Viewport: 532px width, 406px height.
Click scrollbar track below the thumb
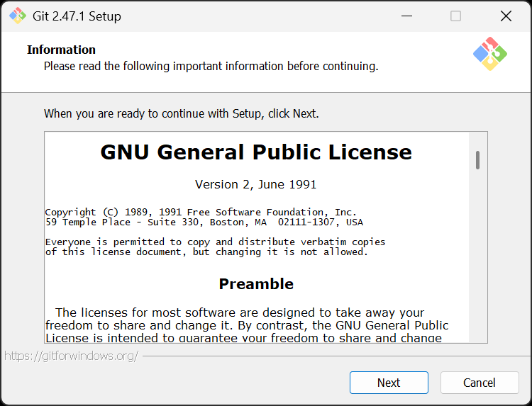point(477,254)
